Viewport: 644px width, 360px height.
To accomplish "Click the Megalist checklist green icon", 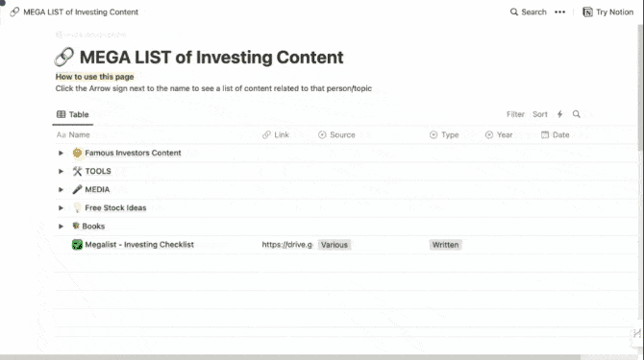I will tap(77, 245).
